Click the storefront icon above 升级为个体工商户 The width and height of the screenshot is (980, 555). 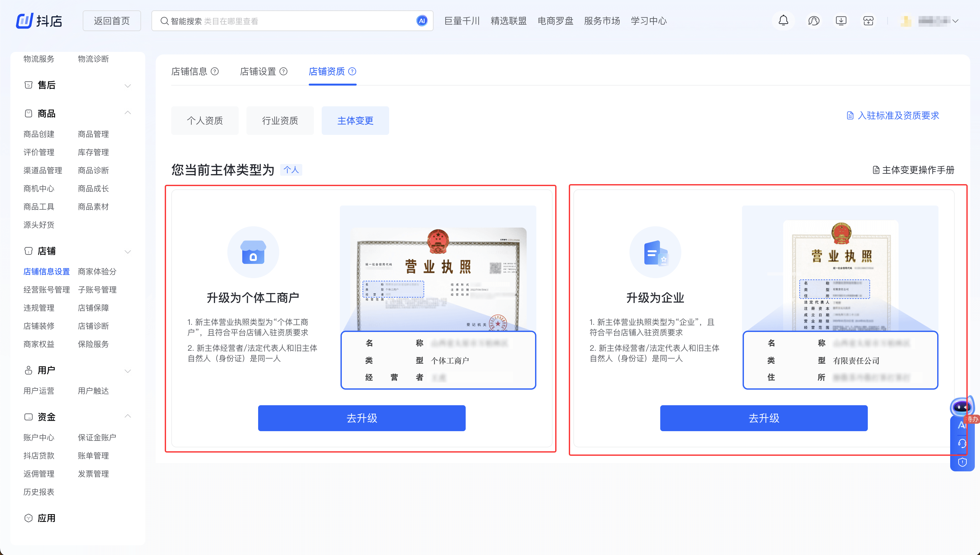[253, 252]
